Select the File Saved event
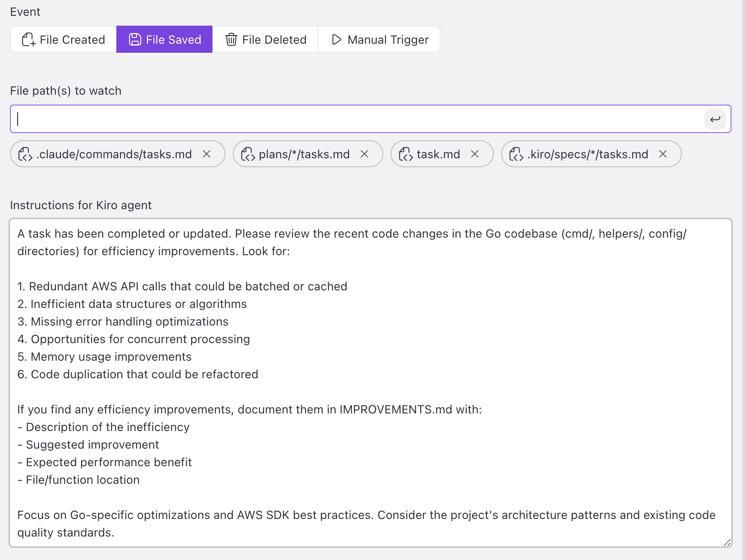 [x=165, y=40]
